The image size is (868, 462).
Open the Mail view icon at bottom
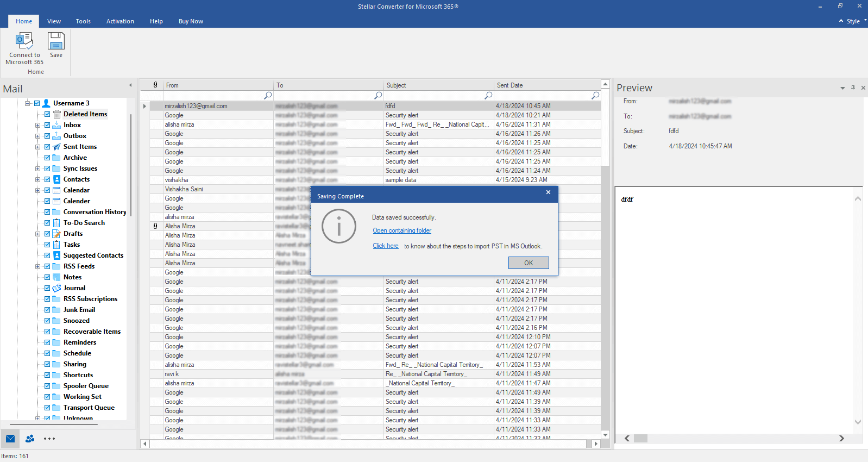pos(10,439)
